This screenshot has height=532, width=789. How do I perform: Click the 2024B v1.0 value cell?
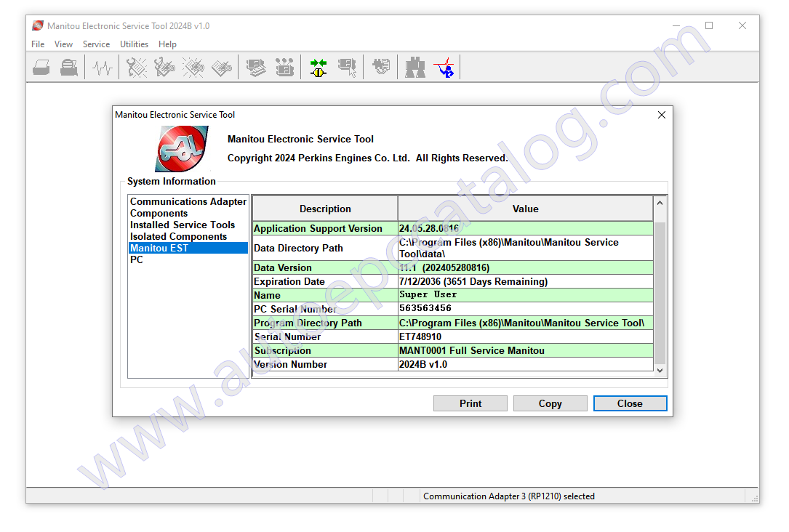525,364
